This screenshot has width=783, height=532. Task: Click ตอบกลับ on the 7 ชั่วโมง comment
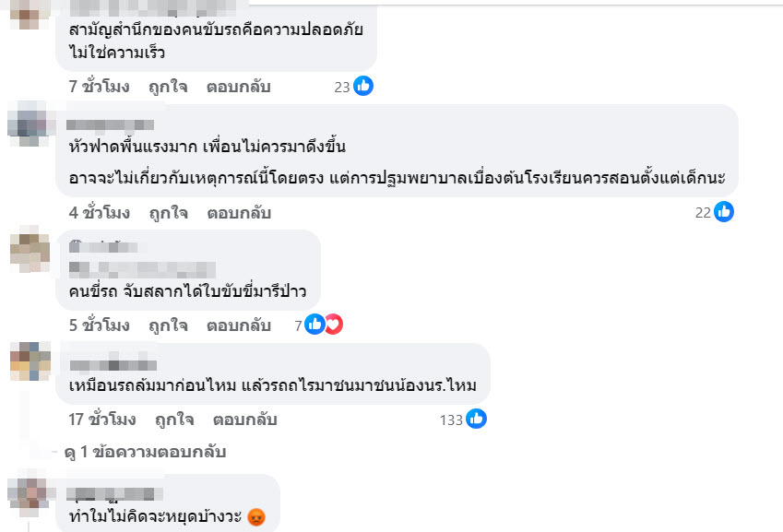click(x=238, y=87)
